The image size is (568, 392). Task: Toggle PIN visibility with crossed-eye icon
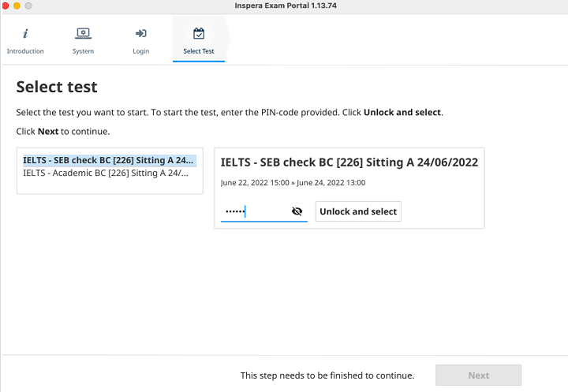tap(297, 211)
